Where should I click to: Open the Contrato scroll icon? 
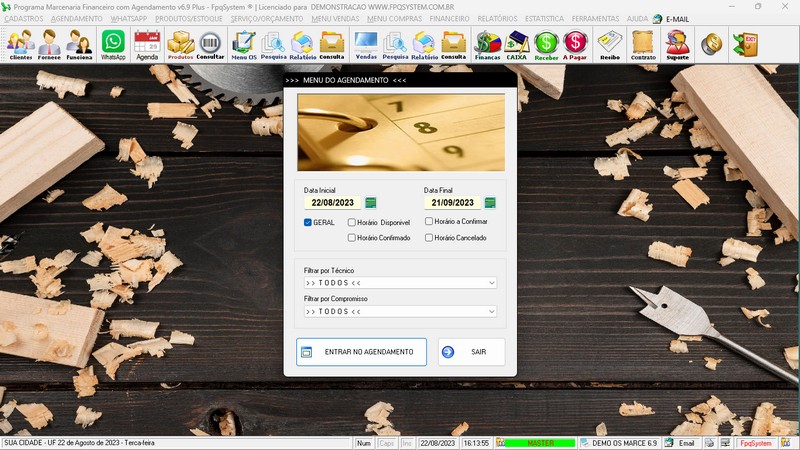tap(643, 45)
